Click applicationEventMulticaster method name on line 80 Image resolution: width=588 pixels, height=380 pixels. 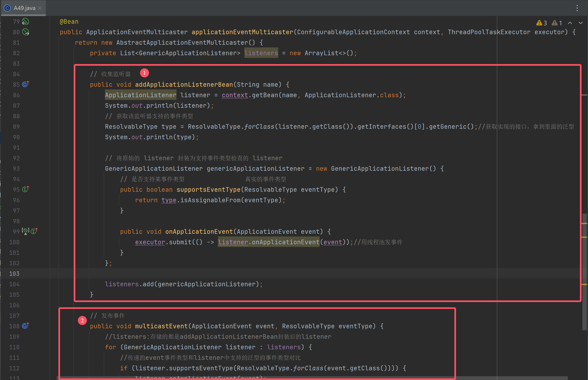point(242,32)
